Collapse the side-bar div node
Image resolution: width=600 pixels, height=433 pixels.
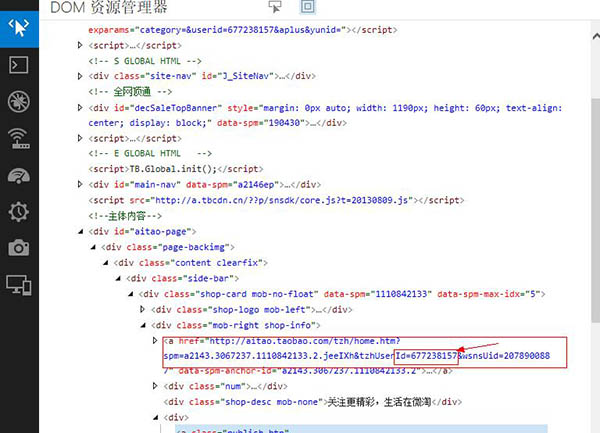118,278
